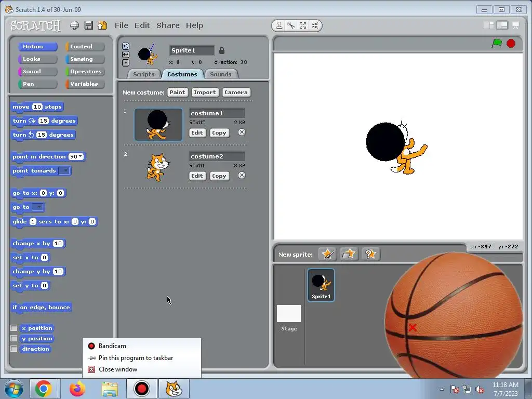
Task: Enter presentation mode
Action: coord(516,25)
